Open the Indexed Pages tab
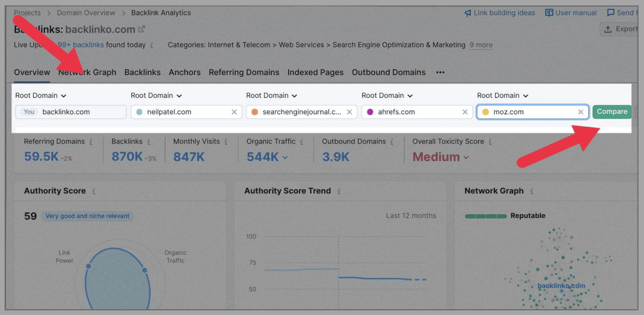Viewport: 644px width, 315px height. pyautogui.click(x=316, y=72)
